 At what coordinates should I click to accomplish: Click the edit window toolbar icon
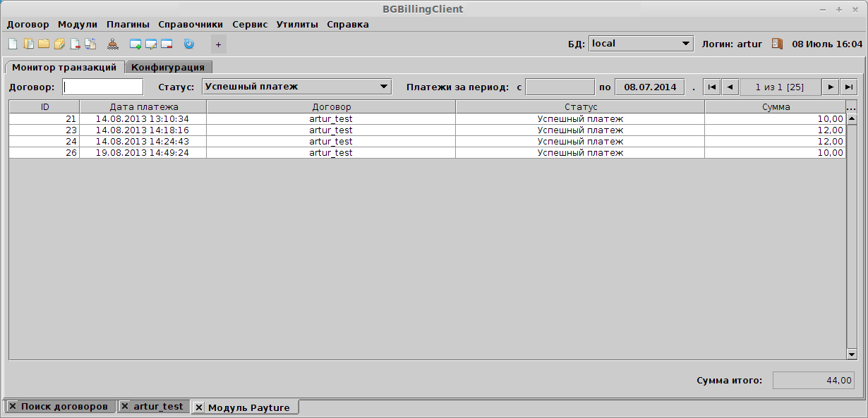(150, 44)
